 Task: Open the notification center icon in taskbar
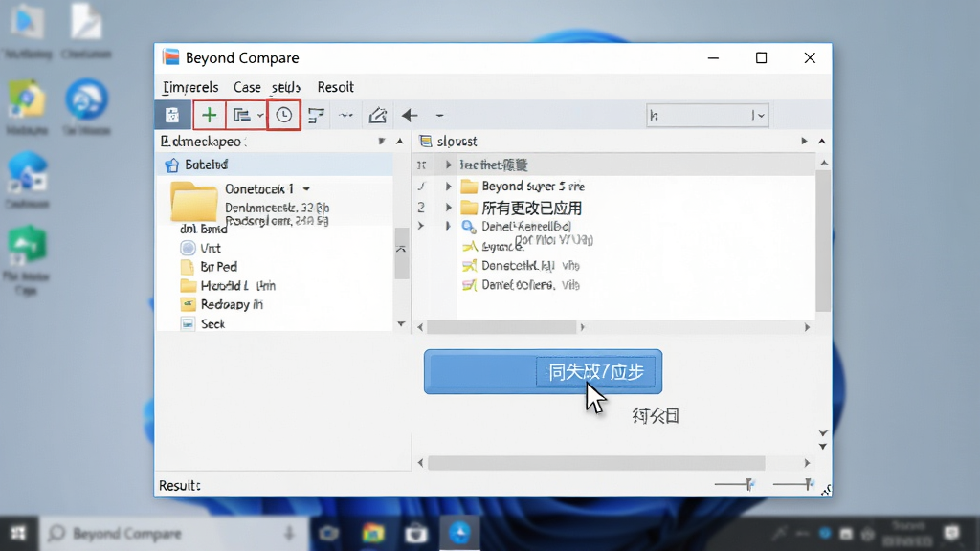[952, 534]
